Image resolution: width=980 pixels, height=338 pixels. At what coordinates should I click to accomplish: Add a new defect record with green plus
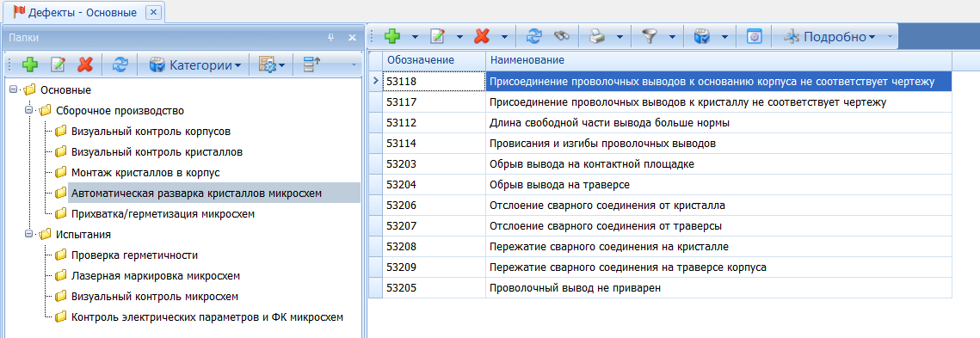click(x=391, y=37)
